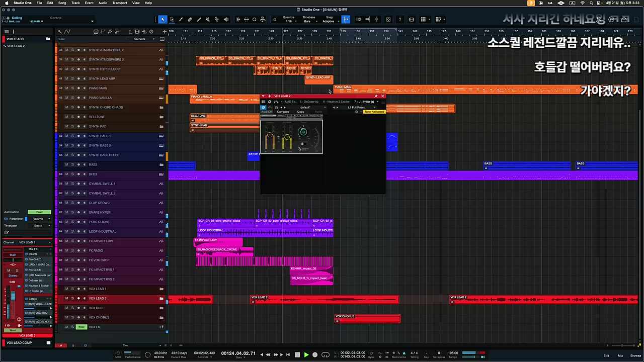Click the IQ quantize icon
The height and width of the screenshot is (362, 644).
coord(274,20)
